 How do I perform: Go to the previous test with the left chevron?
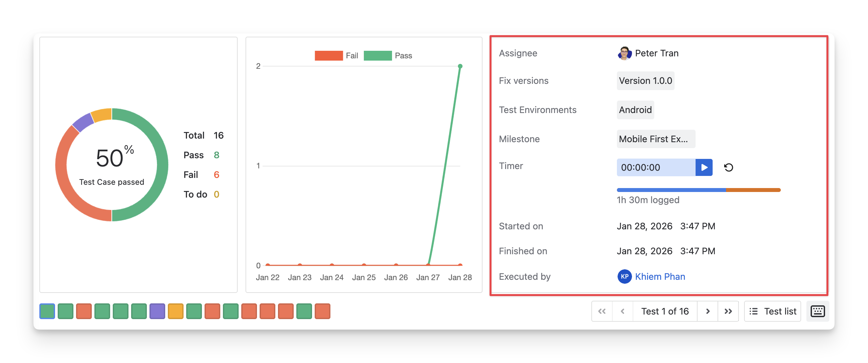click(x=622, y=311)
